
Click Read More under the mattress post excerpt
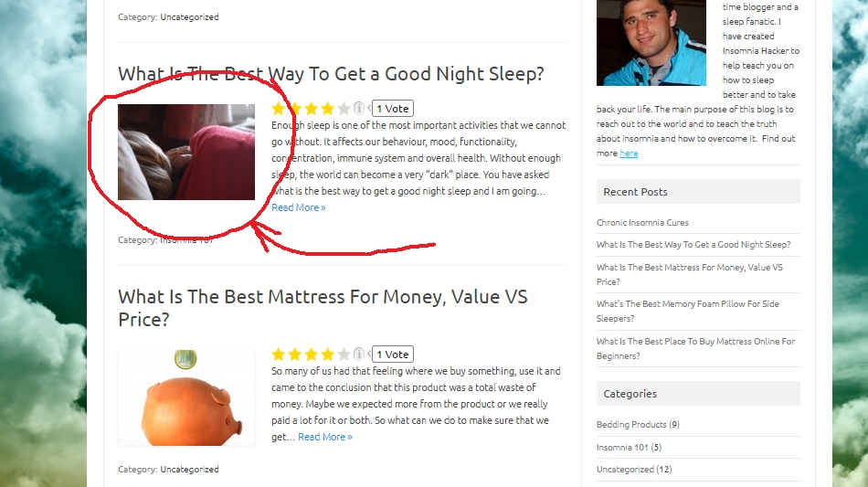tap(325, 437)
